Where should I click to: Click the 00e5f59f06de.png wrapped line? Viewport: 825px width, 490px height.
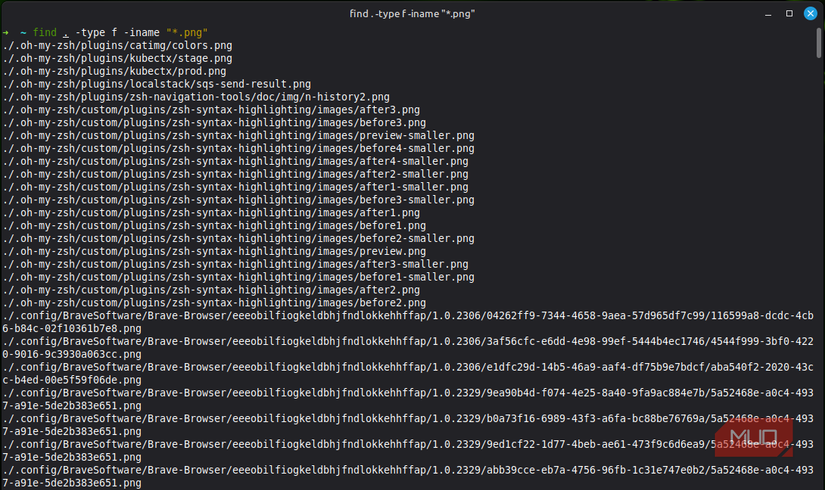pos(72,380)
